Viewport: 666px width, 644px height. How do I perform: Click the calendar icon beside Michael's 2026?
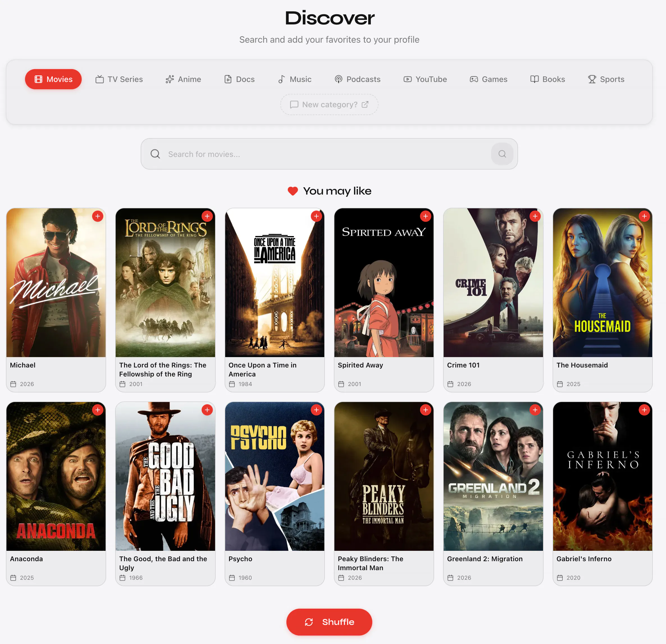[13, 384]
